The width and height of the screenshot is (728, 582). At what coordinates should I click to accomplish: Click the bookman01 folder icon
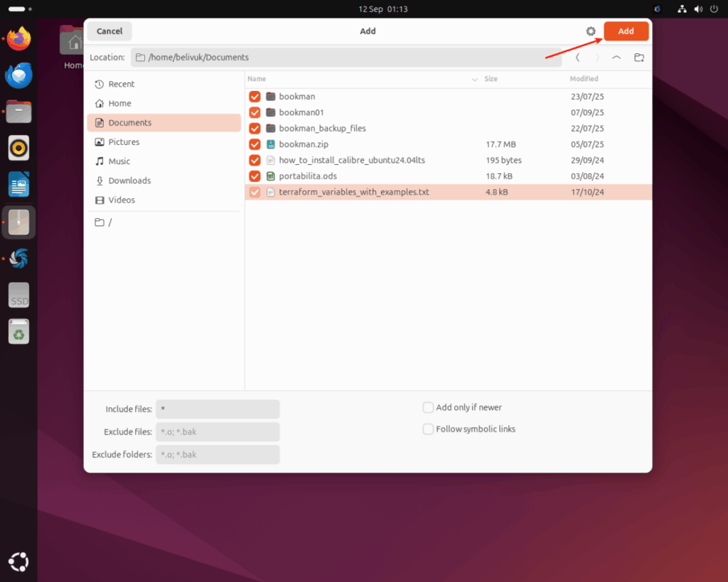point(271,112)
